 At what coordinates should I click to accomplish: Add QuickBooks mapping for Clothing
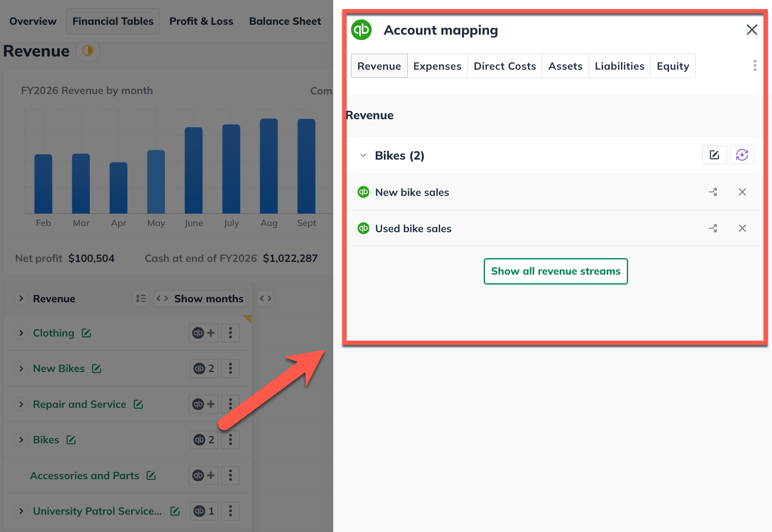tap(204, 333)
